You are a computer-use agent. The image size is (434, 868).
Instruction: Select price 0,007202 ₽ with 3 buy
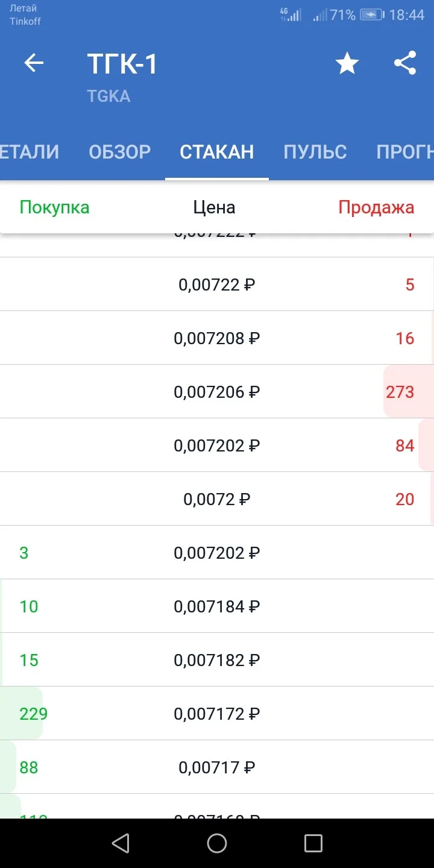pyautogui.click(x=217, y=553)
